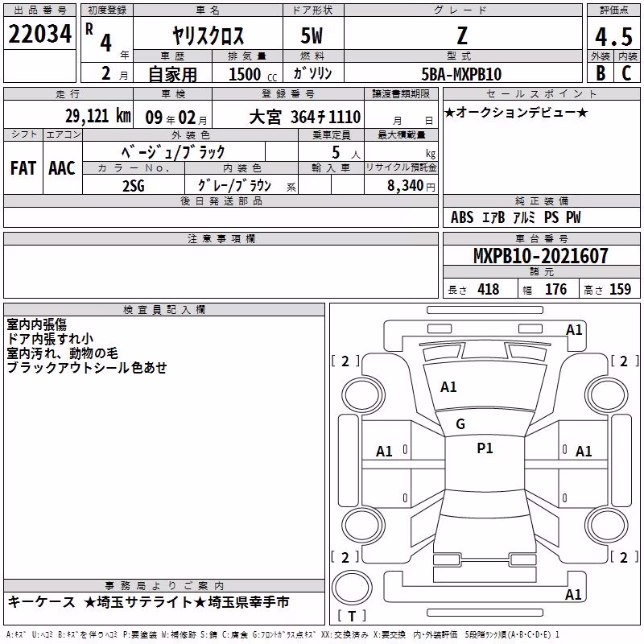Click inspector note ブラックアウトシール色あせ

coord(87,368)
